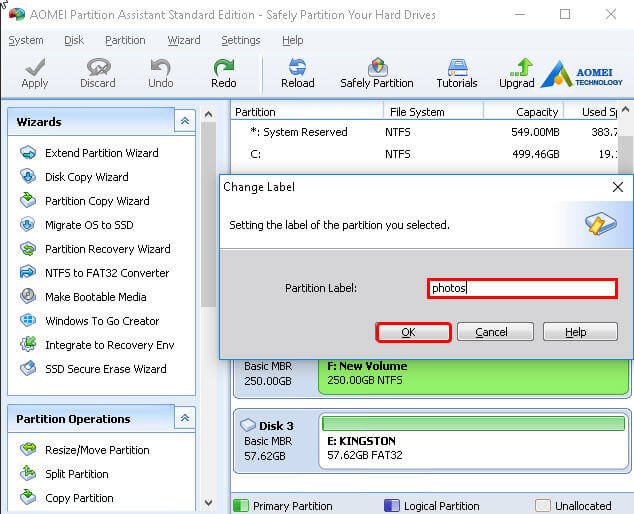Screen dimensions: 634x514
Task: Click the Reload toolbar icon
Action: click(298, 67)
